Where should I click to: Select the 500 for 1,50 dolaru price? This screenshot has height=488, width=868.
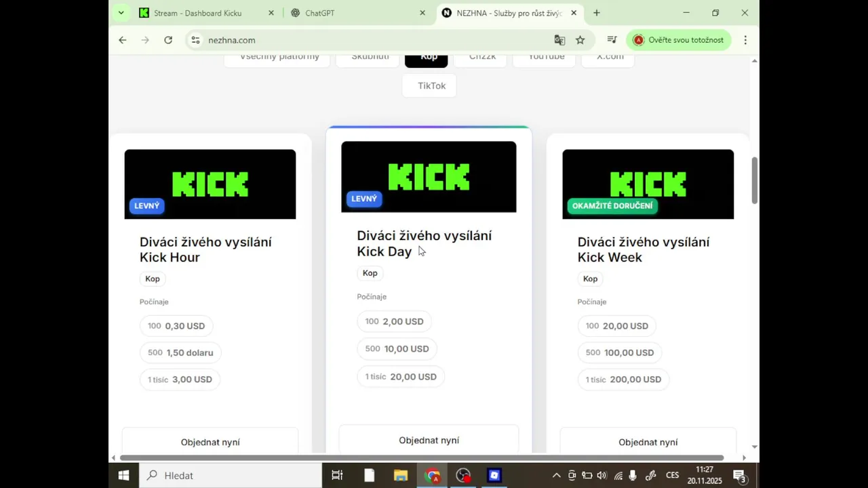click(180, 352)
